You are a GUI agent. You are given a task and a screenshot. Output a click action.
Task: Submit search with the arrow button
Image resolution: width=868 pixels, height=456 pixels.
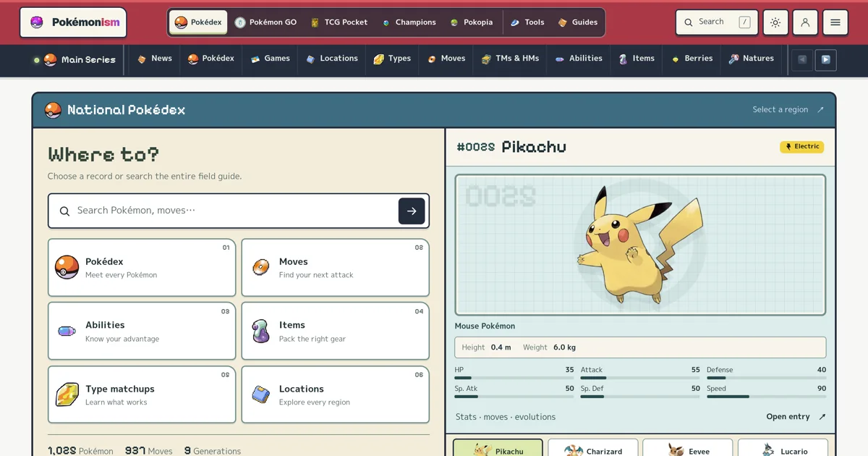point(412,211)
